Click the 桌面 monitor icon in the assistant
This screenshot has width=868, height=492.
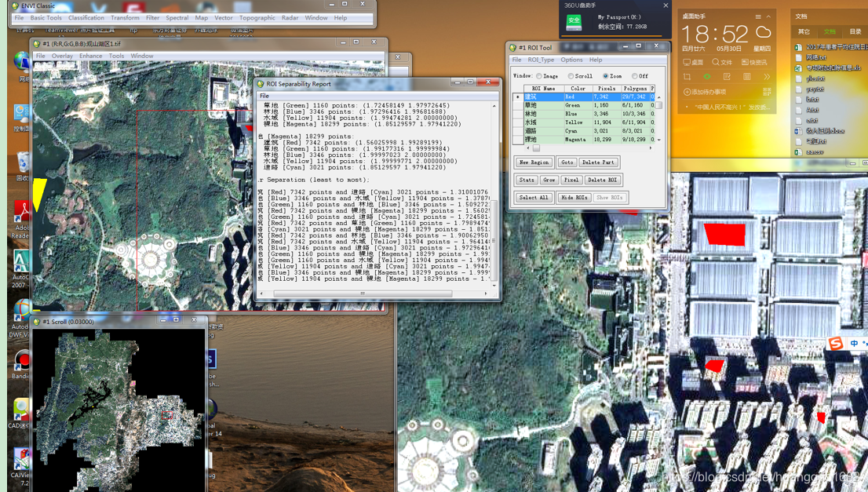pos(687,62)
